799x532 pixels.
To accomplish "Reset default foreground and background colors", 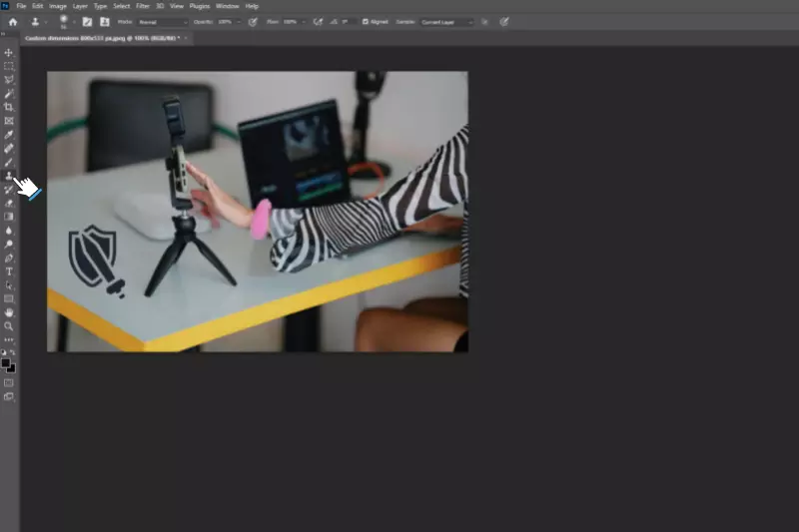I will click(x=4, y=352).
